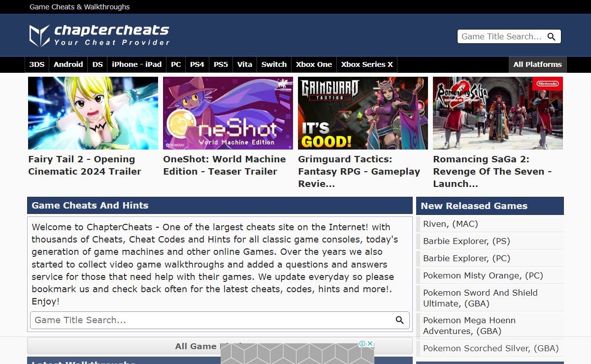Click the welcome box search magnifier icon

(400, 320)
